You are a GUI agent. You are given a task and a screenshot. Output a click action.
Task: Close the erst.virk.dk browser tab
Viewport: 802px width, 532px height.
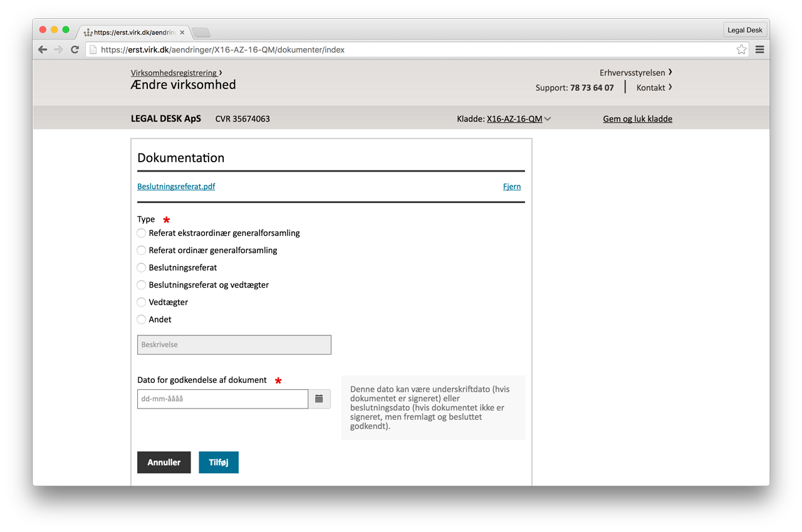point(182,32)
